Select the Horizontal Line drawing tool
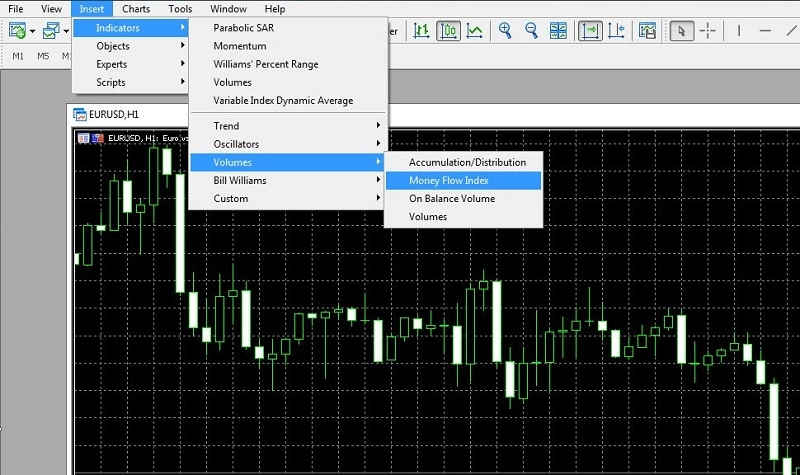This screenshot has height=475, width=800. pos(765,31)
